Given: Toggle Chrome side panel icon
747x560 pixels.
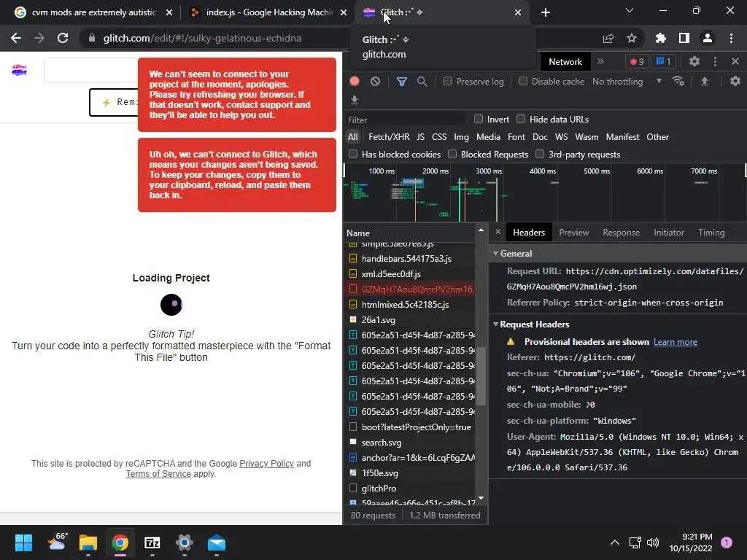Looking at the screenshot, I should coord(684,38).
